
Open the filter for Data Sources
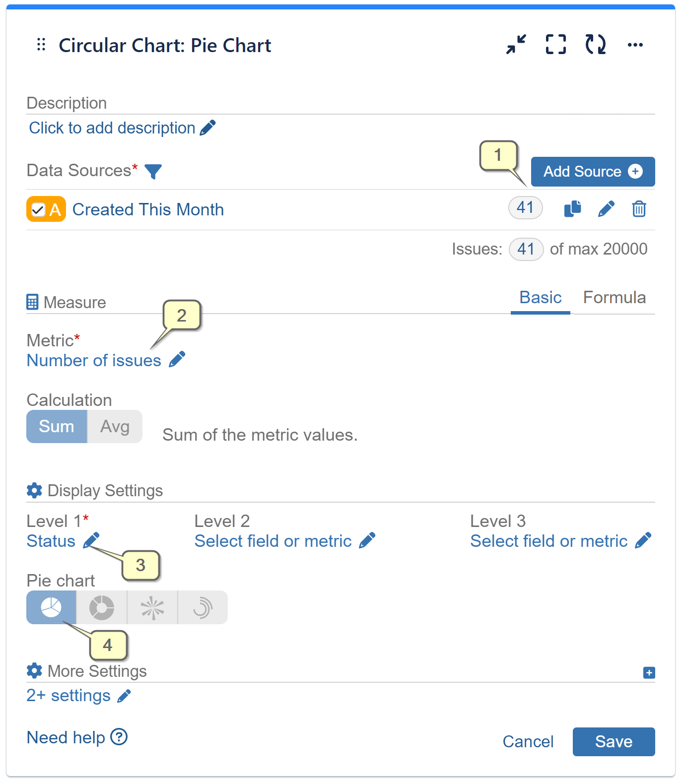153,171
